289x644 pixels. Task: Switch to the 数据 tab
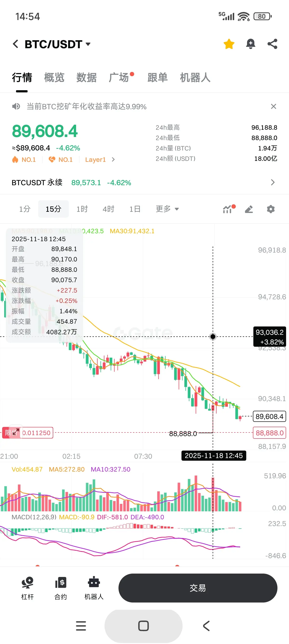pyautogui.click(x=86, y=77)
